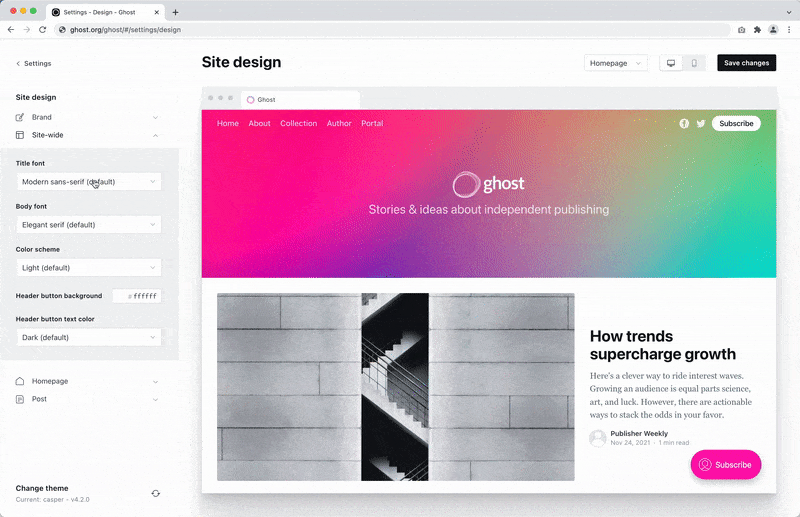Click the tab list chevron in browser
This screenshot has height=517, width=800.
coord(789,12)
